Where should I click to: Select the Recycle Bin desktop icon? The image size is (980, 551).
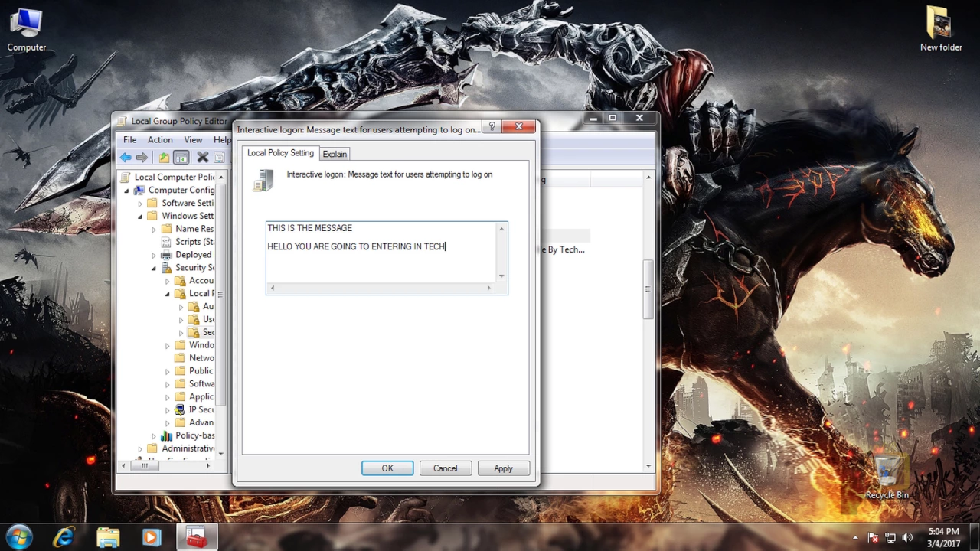click(x=887, y=478)
